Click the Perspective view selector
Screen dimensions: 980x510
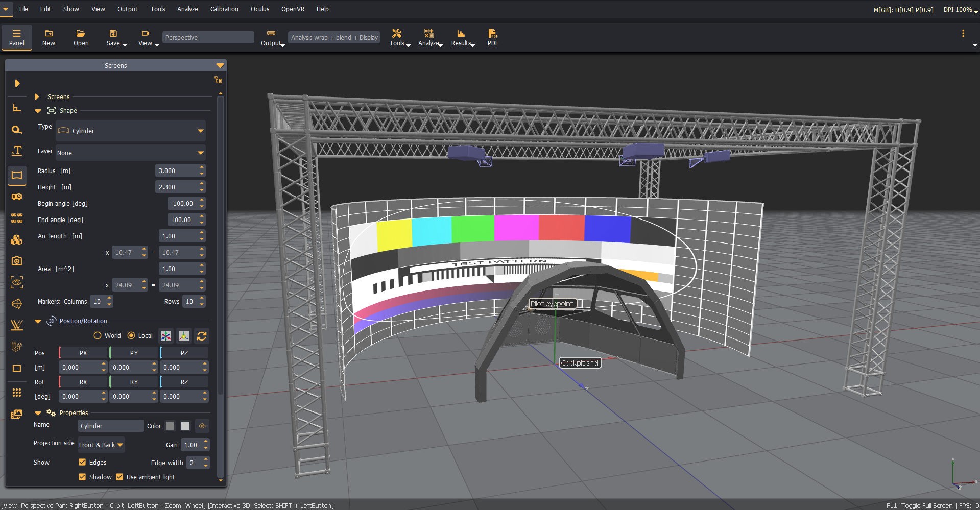click(208, 37)
